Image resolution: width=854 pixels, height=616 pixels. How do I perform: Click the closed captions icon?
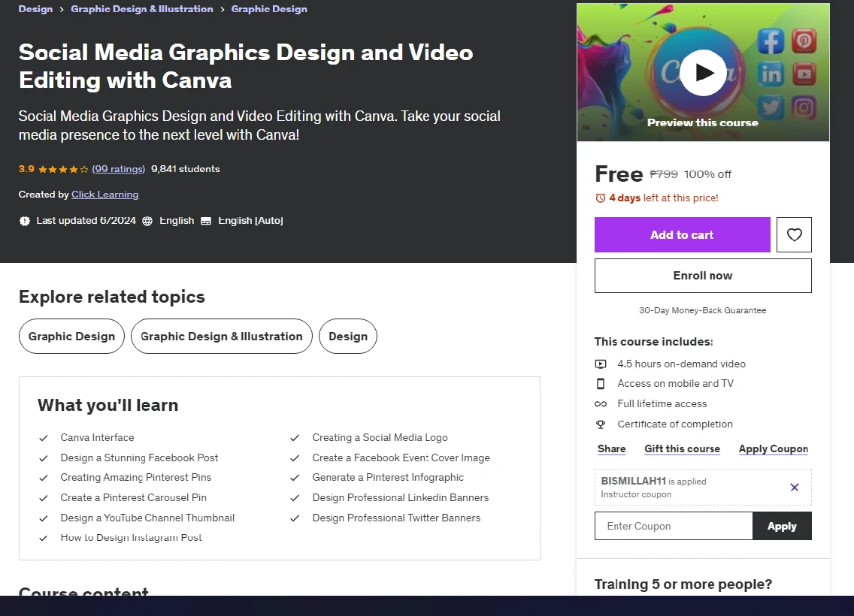pyautogui.click(x=206, y=221)
